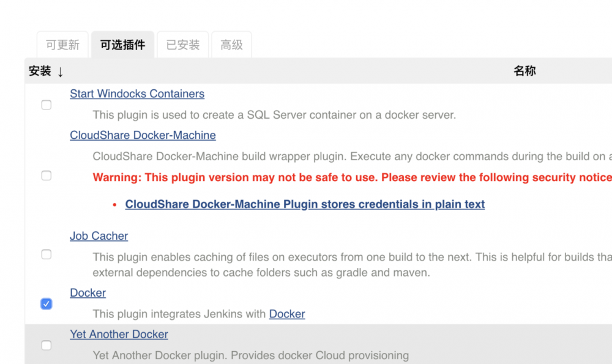Check the CloudShare Docker-Machine plugin for installation

point(46,176)
